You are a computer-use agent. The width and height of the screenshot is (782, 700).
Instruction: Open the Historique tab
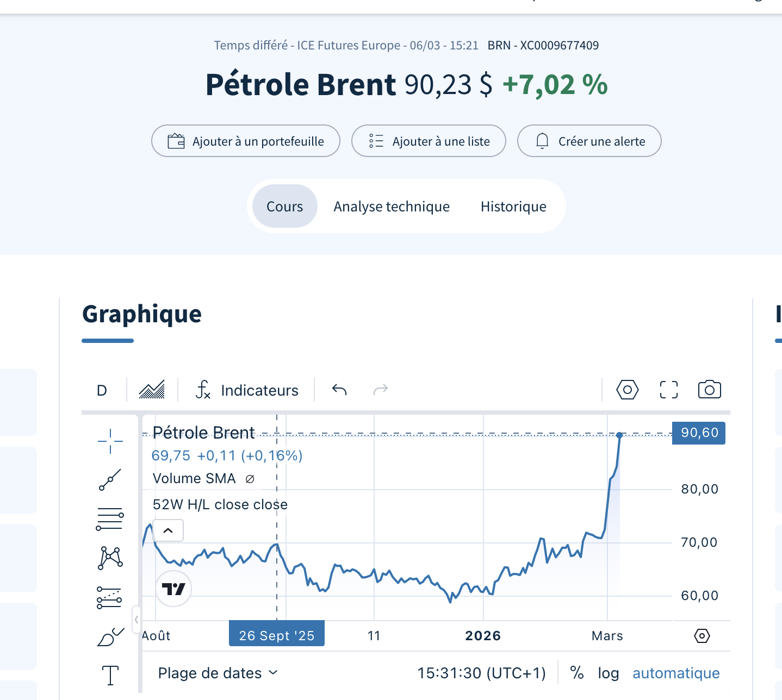pyautogui.click(x=513, y=207)
